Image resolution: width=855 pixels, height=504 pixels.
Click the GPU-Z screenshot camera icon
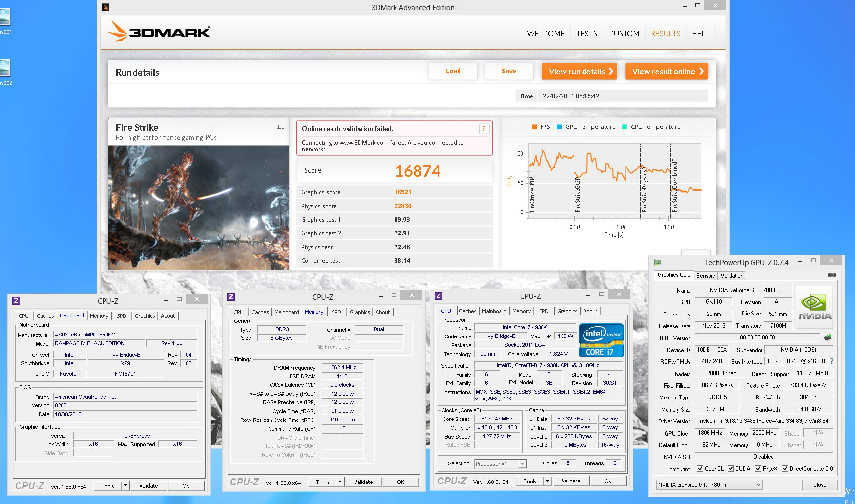[832, 275]
